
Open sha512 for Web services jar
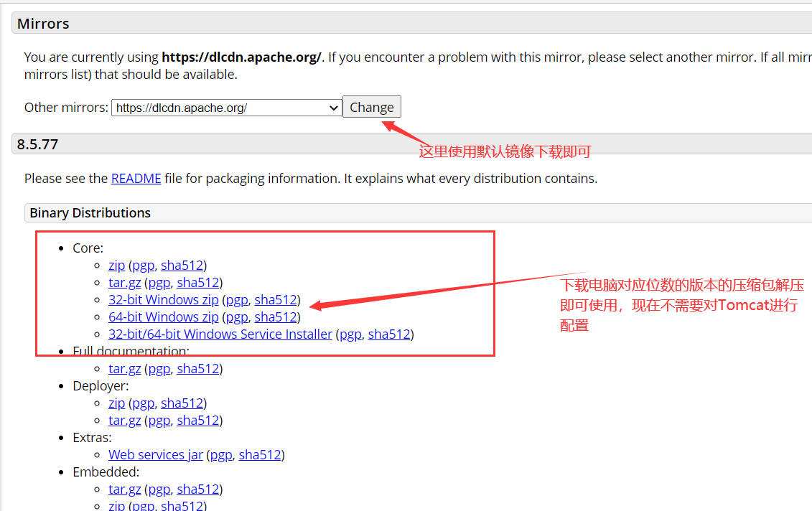tap(259, 455)
